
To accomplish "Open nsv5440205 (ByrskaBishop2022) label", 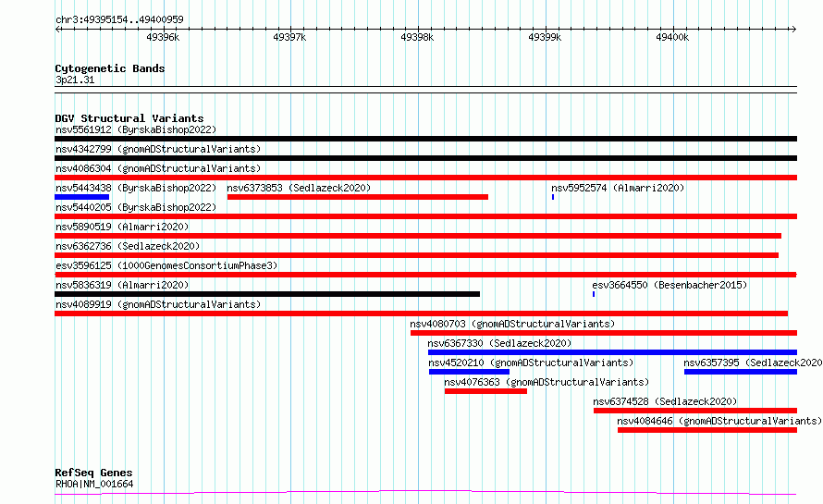I will (x=136, y=207).
